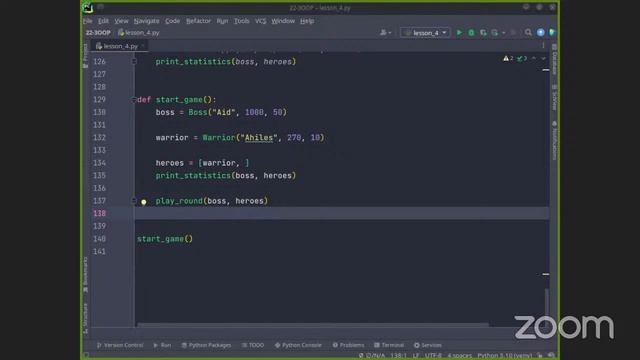The height and width of the screenshot is (360, 640).
Task: Open the File menu
Action: coord(88,21)
